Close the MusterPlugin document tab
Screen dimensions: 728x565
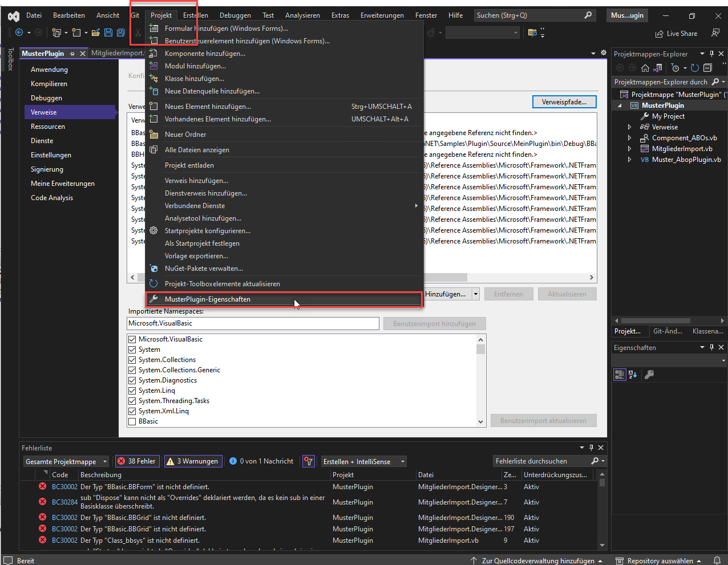pos(83,54)
